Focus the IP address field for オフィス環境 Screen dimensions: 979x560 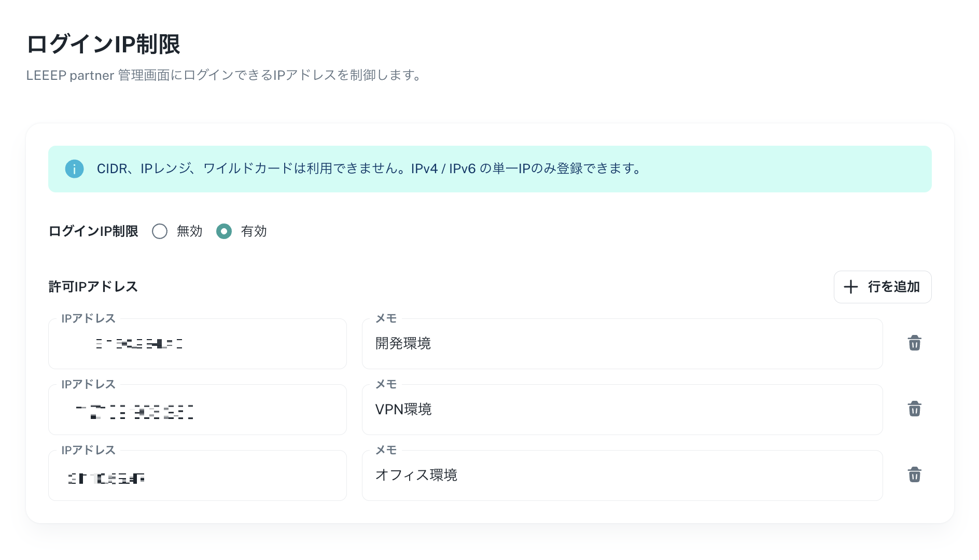(198, 475)
